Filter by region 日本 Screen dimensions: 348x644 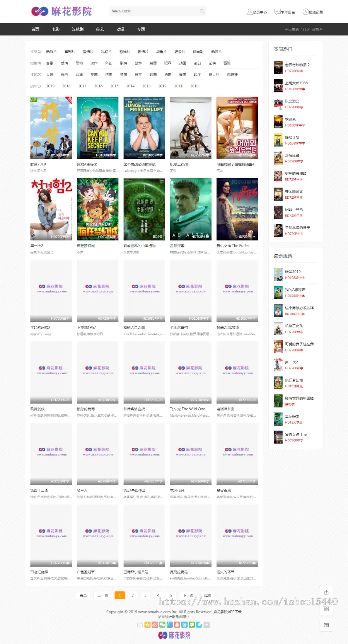coord(138,75)
